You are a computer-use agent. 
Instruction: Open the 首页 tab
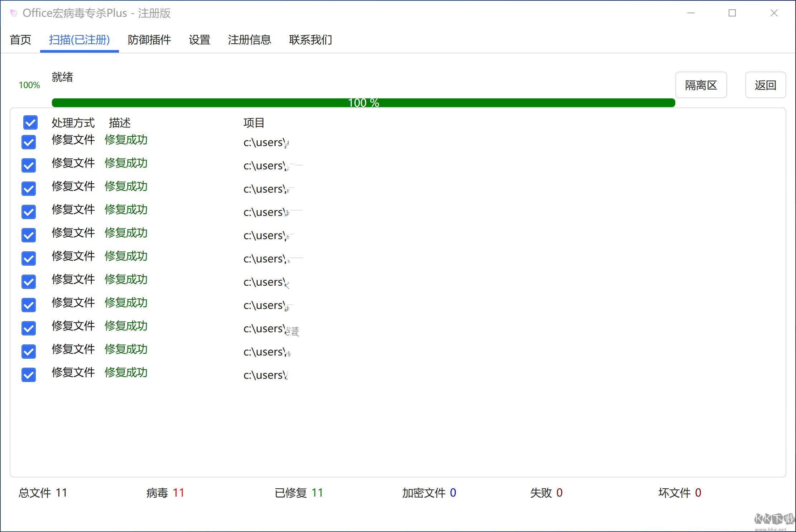click(20, 40)
